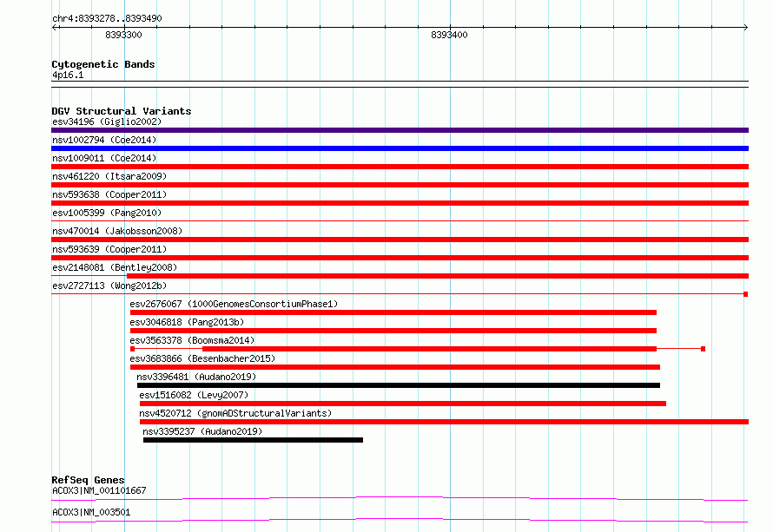
Task: Click the blue nsv1002794 variant bar
Action: [400, 148]
